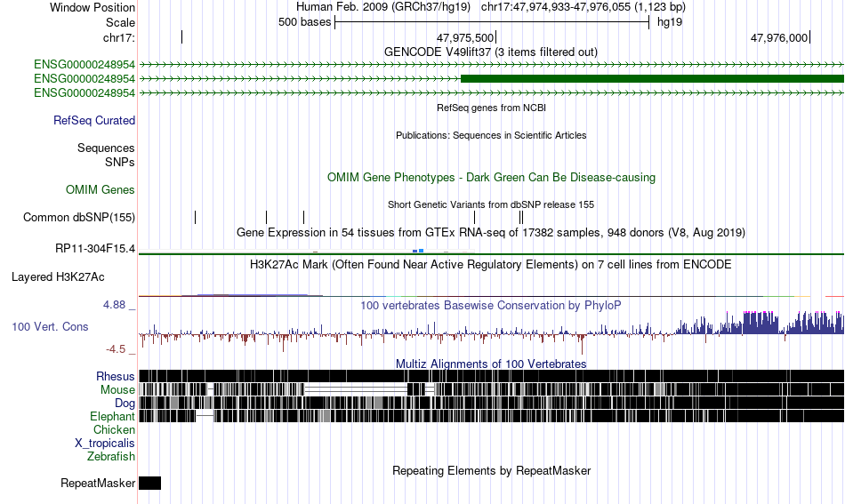Click the thick green ENSG00000248954 exon block

[653, 78]
